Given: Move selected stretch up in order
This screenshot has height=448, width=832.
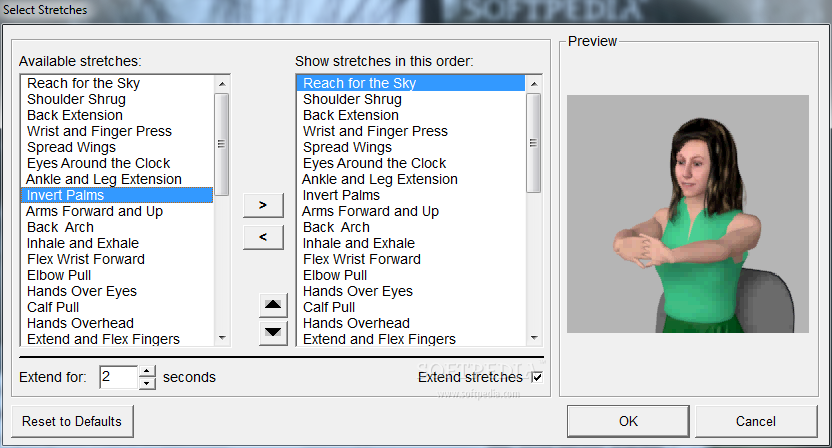Looking at the screenshot, I should (x=272, y=305).
